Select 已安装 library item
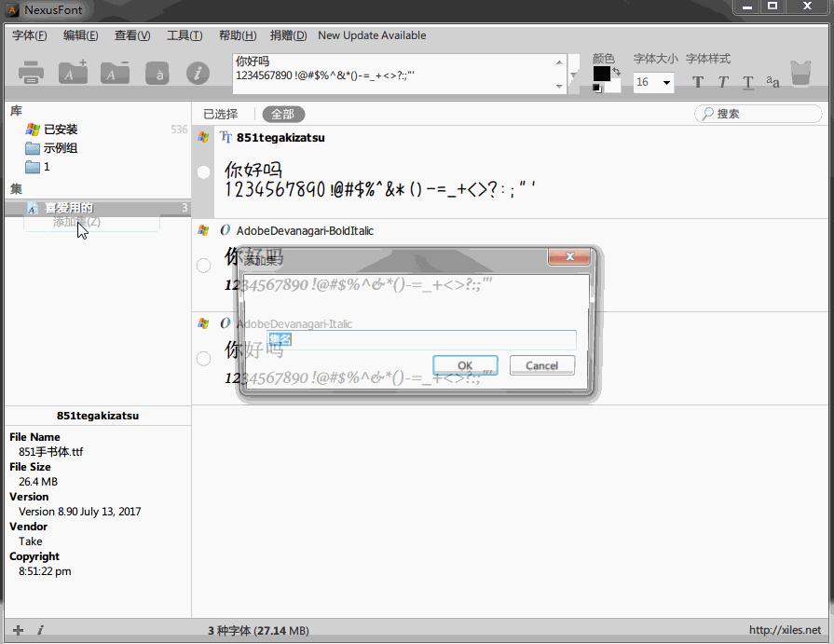 [60, 130]
